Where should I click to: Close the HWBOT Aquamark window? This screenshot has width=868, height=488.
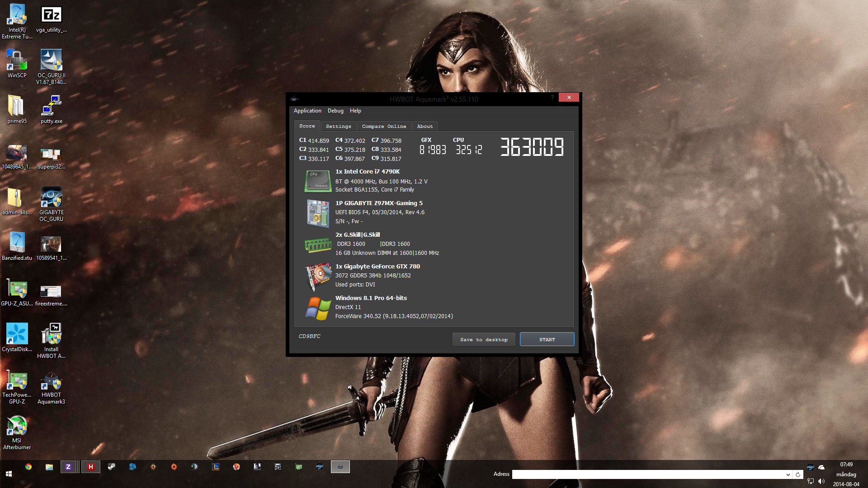(x=569, y=97)
